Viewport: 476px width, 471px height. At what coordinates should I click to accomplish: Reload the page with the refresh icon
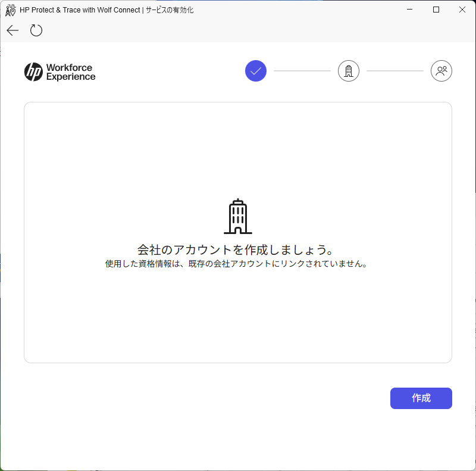36,30
